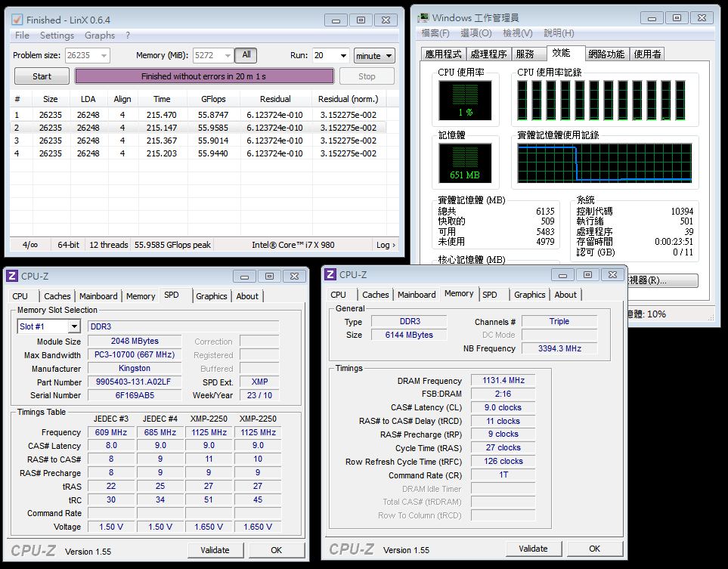The image size is (728, 569).
Task: Click the Size column header in LinX
Action: click(51, 99)
